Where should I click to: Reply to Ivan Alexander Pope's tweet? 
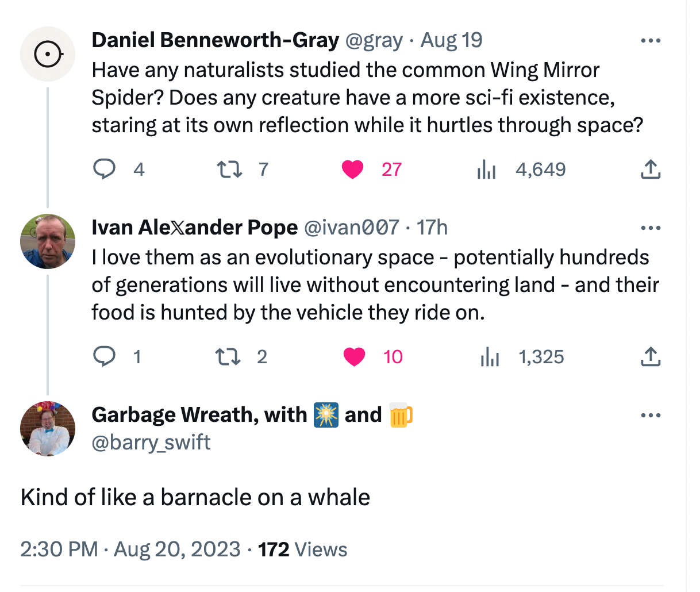coord(104,357)
